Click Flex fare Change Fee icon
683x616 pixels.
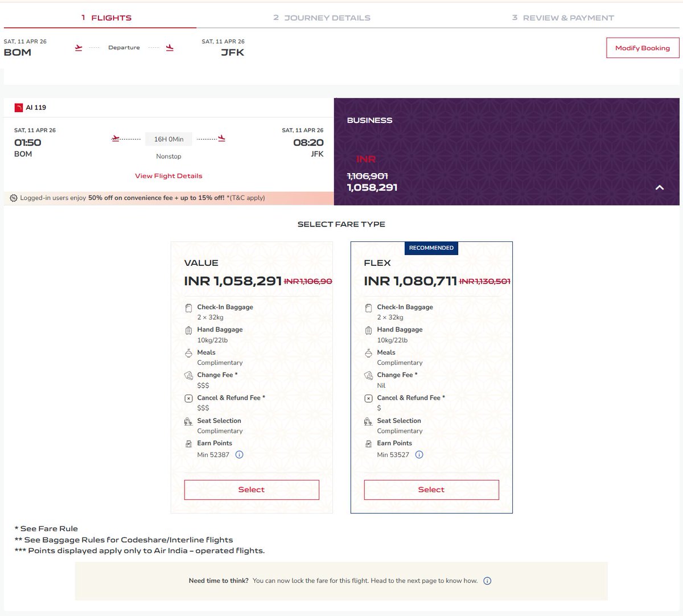tap(369, 376)
